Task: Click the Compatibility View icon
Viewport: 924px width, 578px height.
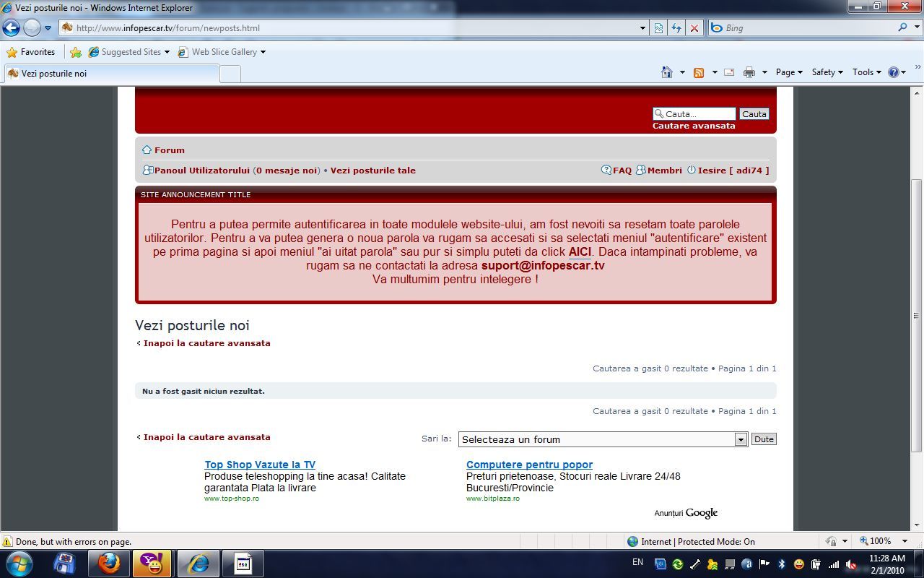Action: click(x=659, y=28)
